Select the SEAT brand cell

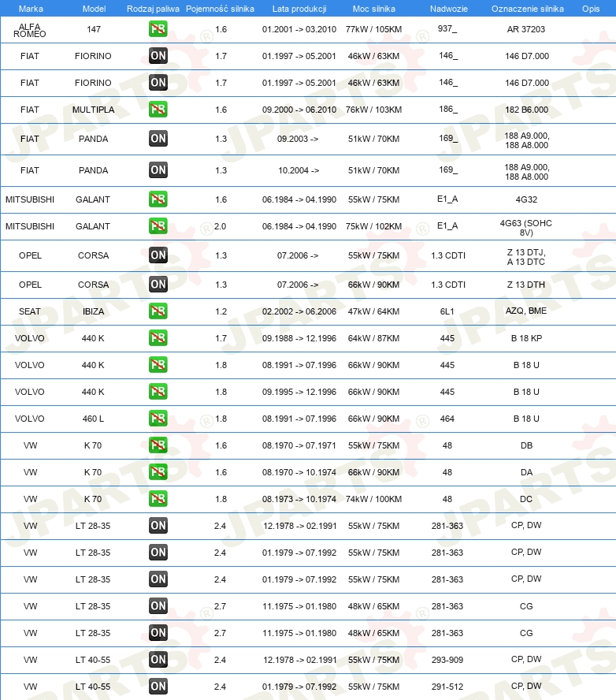[x=29, y=311]
